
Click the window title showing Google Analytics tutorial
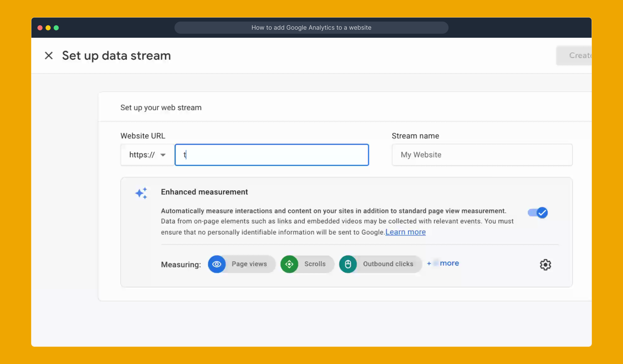311,28
